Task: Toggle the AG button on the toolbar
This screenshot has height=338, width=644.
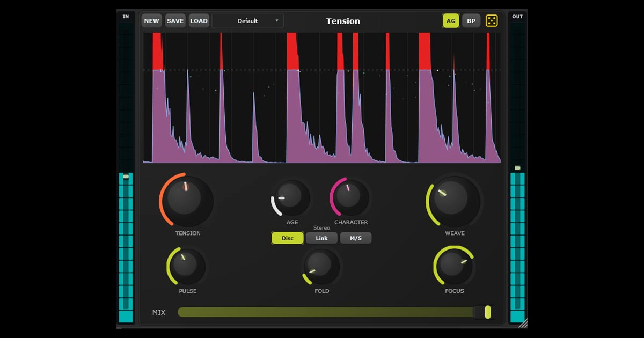Action: click(451, 20)
